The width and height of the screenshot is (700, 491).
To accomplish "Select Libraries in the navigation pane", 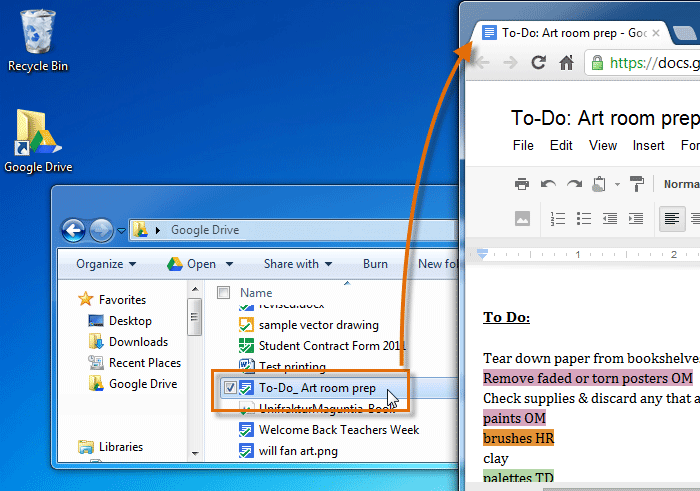I will tap(111, 446).
